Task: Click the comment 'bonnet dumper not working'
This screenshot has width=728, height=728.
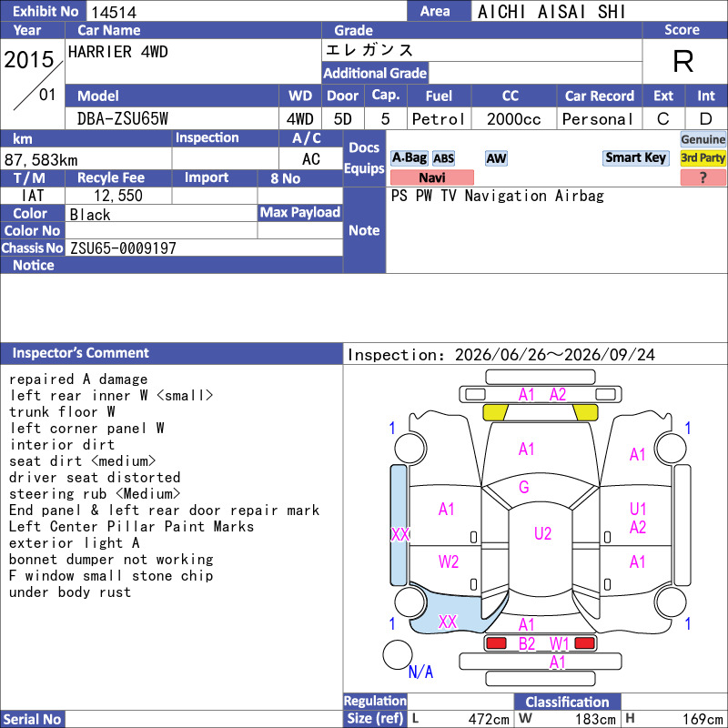Action: [x=111, y=560]
